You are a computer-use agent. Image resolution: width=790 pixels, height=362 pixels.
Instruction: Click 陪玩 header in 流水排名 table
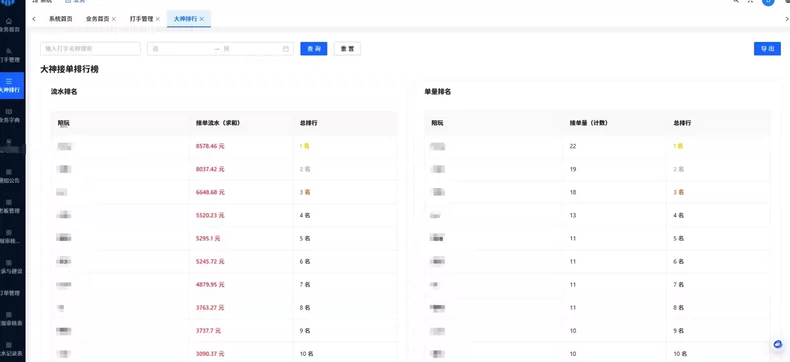(x=64, y=123)
